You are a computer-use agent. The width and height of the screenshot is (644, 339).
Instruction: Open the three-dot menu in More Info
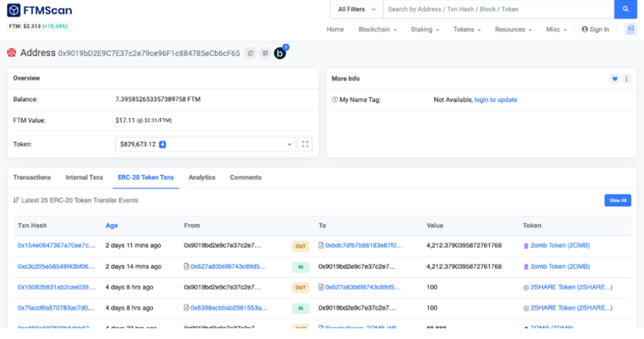[x=626, y=79]
